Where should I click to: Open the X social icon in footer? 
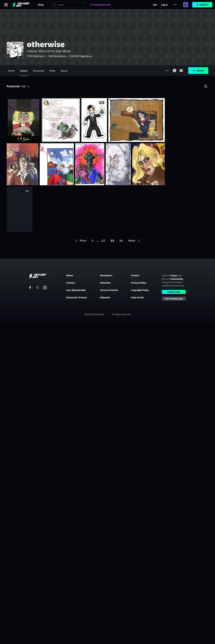coord(38,288)
